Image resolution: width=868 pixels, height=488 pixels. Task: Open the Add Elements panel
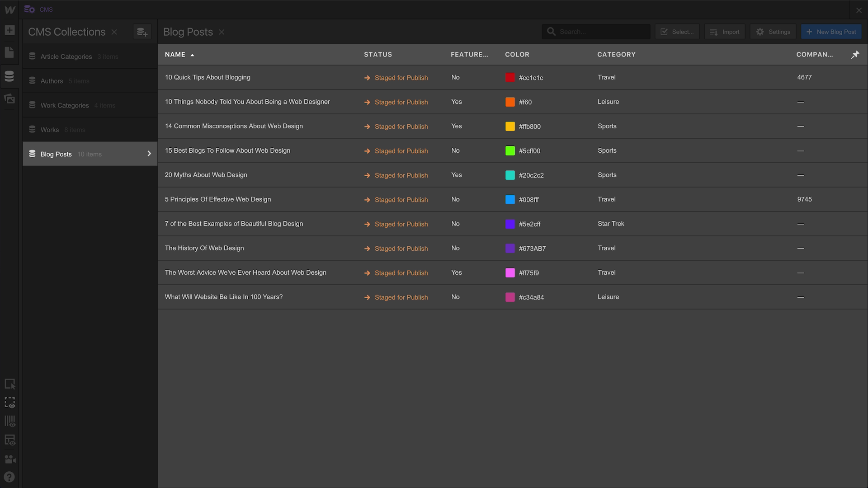point(10,30)
